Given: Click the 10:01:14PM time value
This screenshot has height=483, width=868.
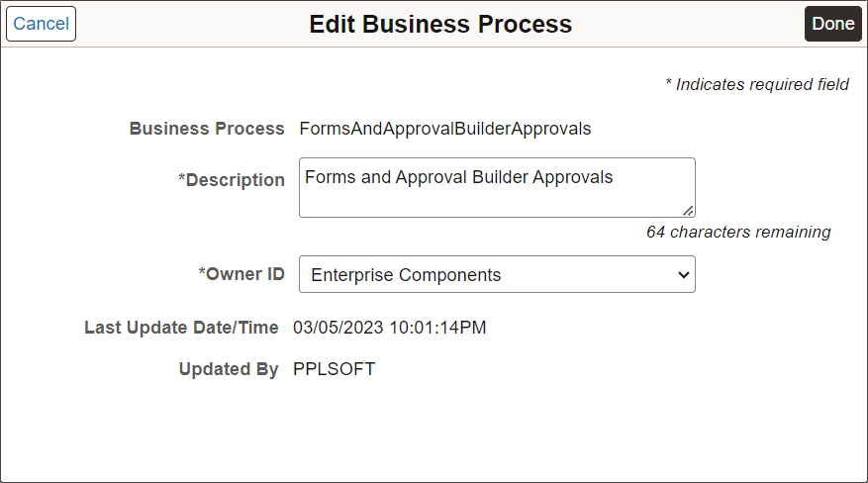Looking at the screenshot, I should 437,327.
